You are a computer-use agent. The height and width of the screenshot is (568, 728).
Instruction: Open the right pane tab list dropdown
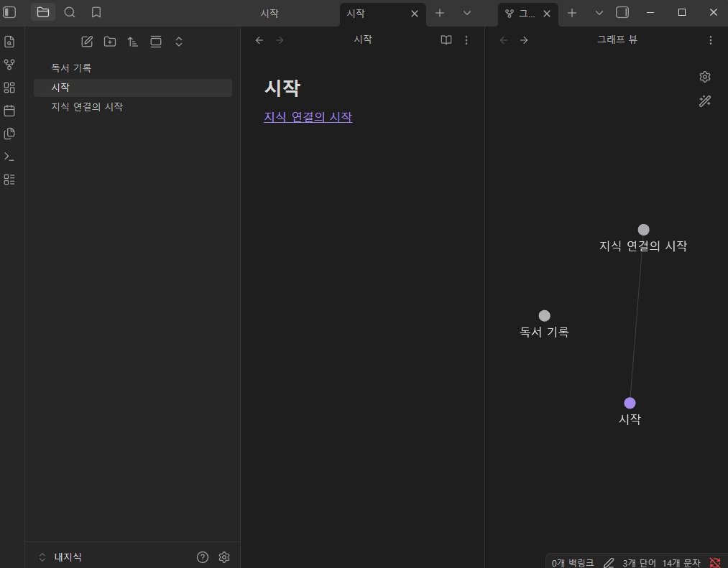[599, 13]
